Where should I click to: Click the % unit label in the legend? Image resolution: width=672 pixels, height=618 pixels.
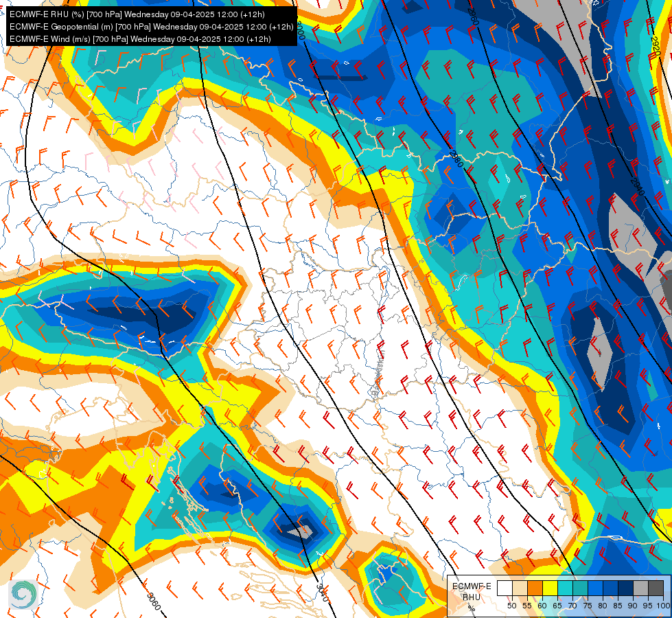pyautogui.click(x=472, y=608)
